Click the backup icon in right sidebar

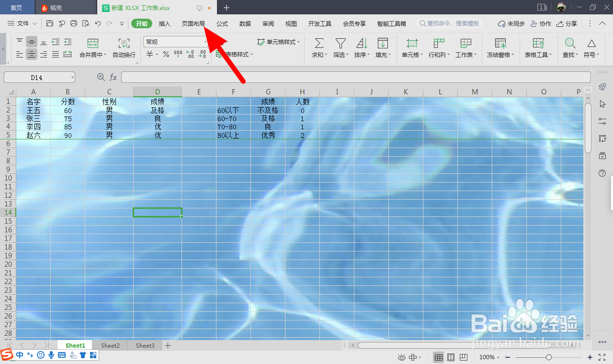pos(602,156)
